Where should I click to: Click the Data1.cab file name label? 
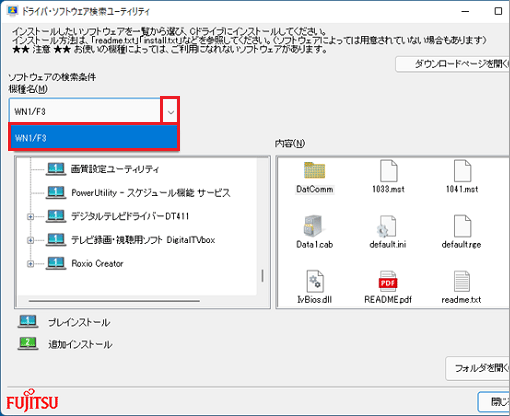tap(315, 244)
